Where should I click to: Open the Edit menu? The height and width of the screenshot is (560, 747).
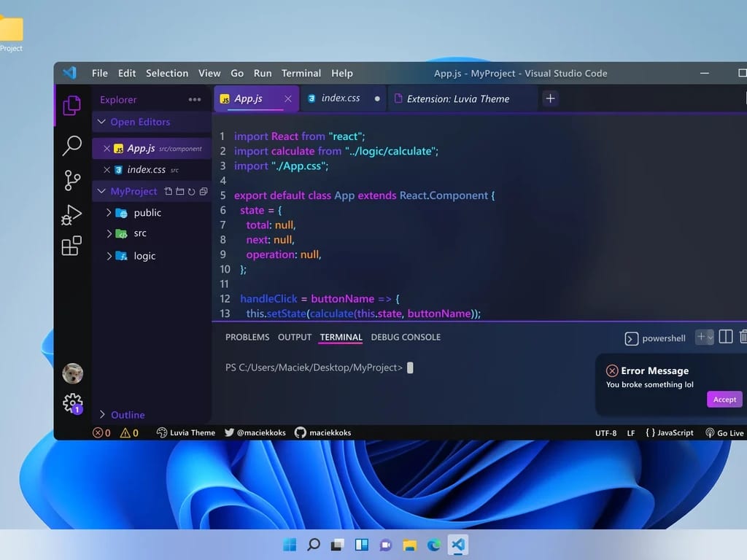point(127,74)
